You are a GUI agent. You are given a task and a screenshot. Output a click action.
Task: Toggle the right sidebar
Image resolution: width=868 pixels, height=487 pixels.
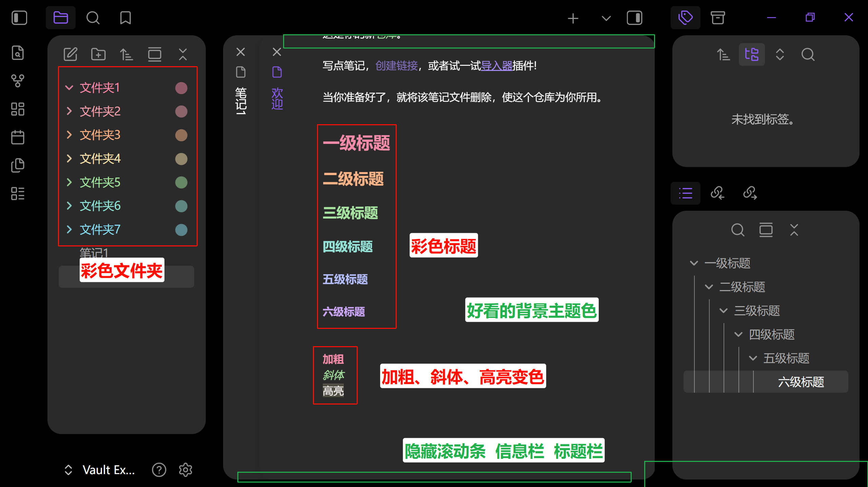tap(634, 18)
